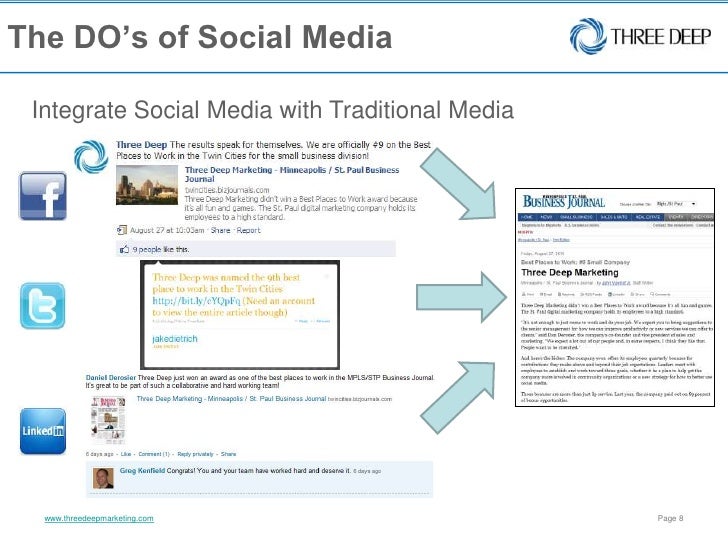Click the HOME tab in Business Journal navigation
Image resolution: width=728 pixels, height=546 pixels.
[527, 217]
